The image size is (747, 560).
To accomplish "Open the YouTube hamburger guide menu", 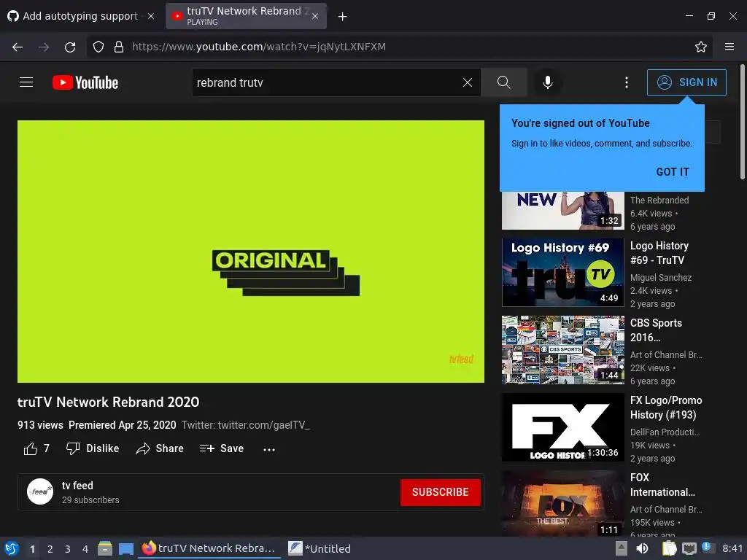I will coord(26,82).
